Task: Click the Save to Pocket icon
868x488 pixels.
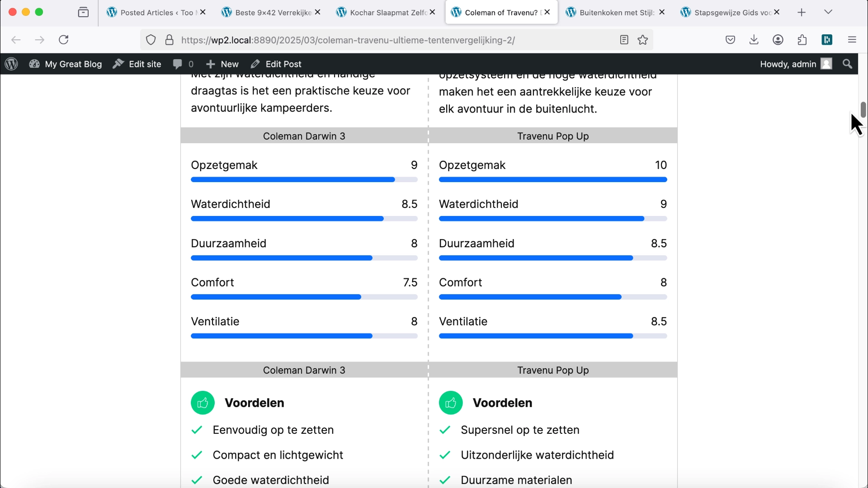Action: 731,40
